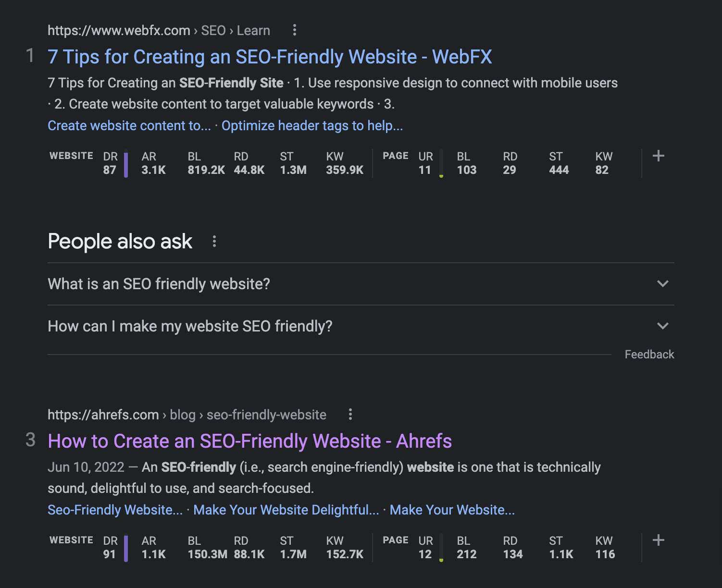The image size is (722, 588).
Task: Open '7 Tips for Creating an SEO-Friendly Website' result
Action: coord(270,56)
